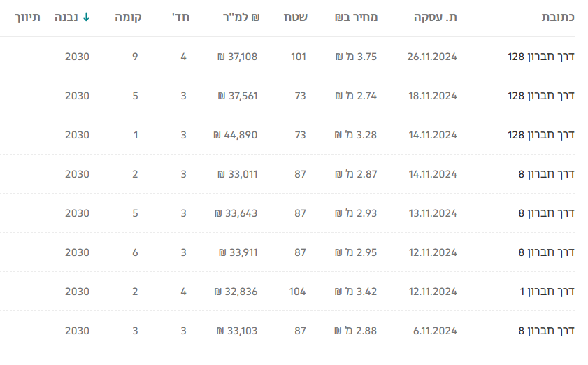Sort by the שטח column header
This screenshot has width=588, height=365.
[294, 17]
